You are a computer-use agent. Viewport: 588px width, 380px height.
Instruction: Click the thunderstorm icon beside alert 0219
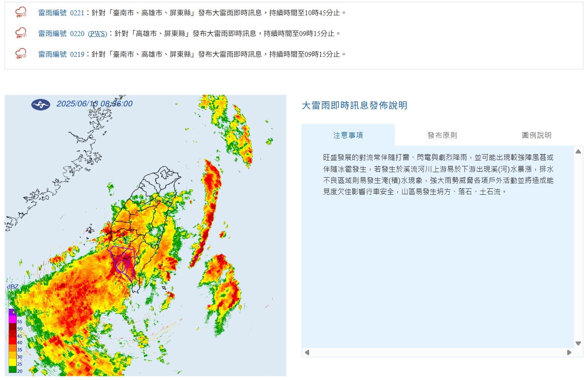(x=21, y=54)
